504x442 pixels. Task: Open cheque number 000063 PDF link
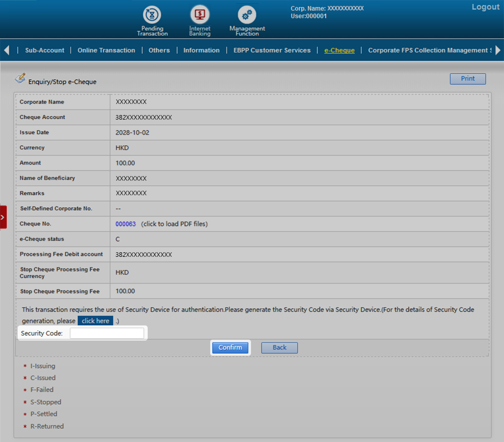125,224
